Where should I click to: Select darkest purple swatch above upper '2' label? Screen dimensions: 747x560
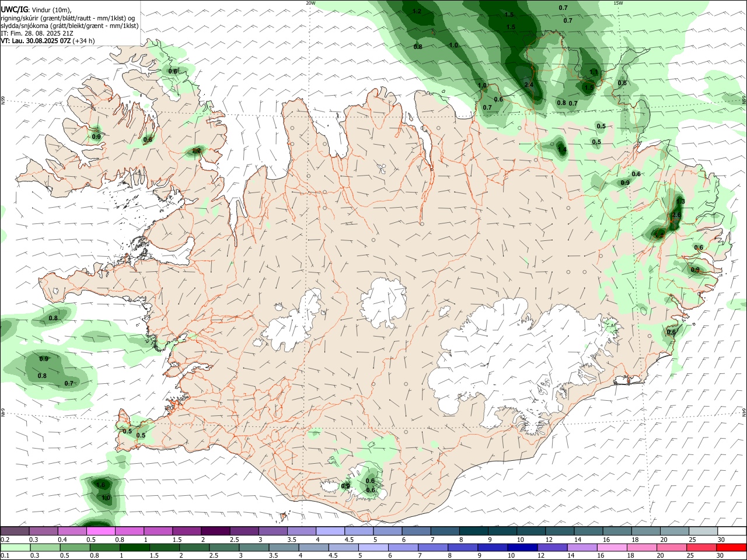coord(215,531)
